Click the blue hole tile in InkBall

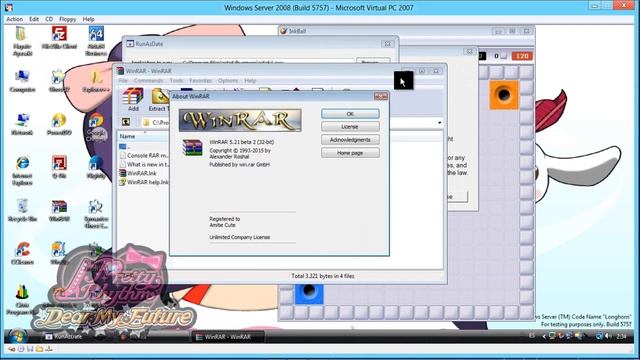pos(309,293)
